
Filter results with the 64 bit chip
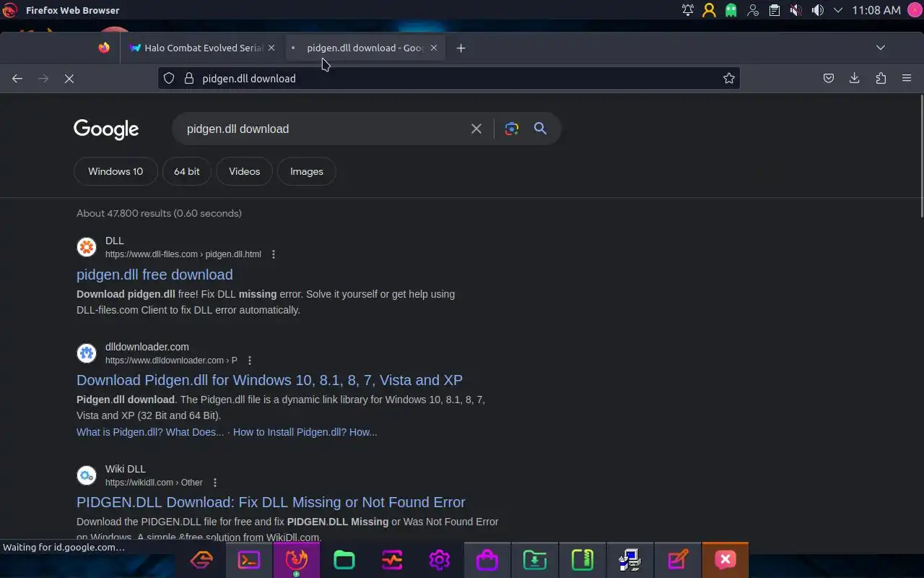pos(187,171)
